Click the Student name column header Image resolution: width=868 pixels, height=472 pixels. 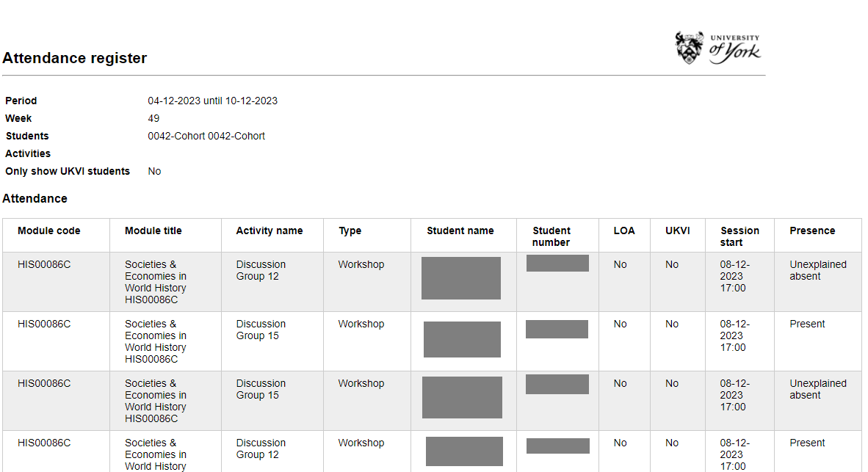tap(460, 230)
